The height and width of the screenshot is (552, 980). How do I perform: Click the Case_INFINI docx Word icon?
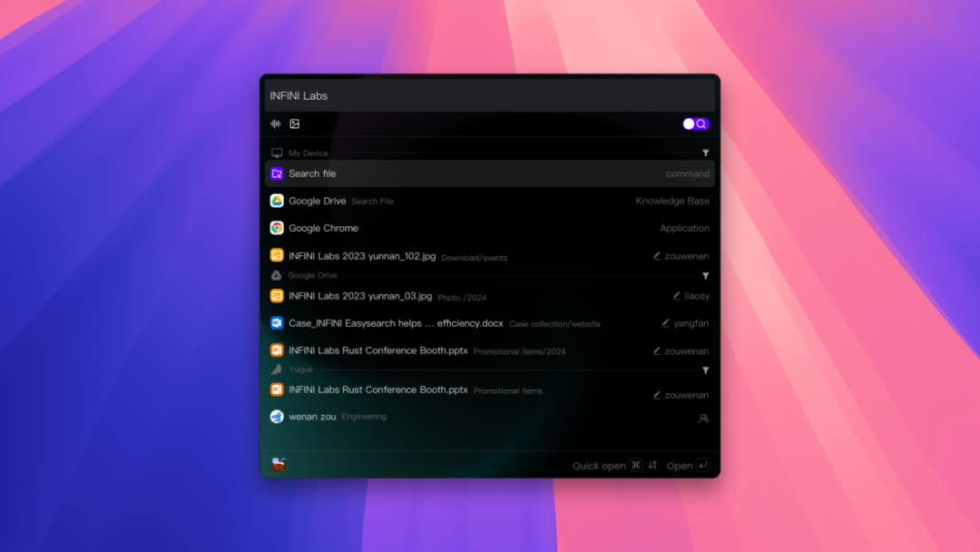click(277, 322)
